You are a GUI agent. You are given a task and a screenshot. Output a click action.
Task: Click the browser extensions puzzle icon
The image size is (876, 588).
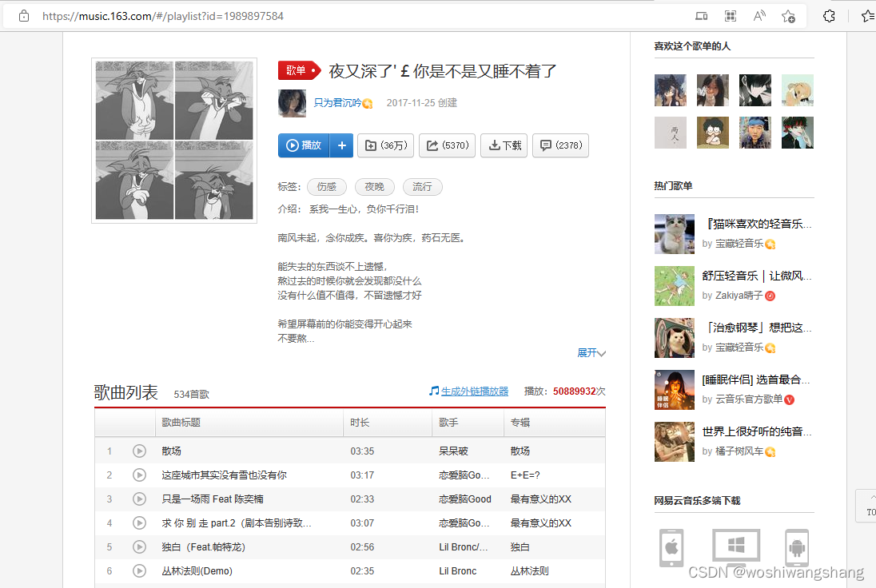(829, 16)
